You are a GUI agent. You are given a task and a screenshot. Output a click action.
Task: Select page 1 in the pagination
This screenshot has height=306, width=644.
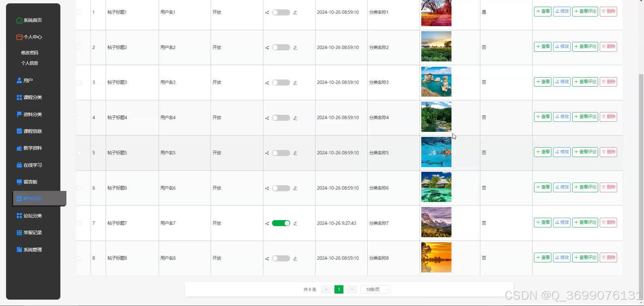(x=339, y=290)
